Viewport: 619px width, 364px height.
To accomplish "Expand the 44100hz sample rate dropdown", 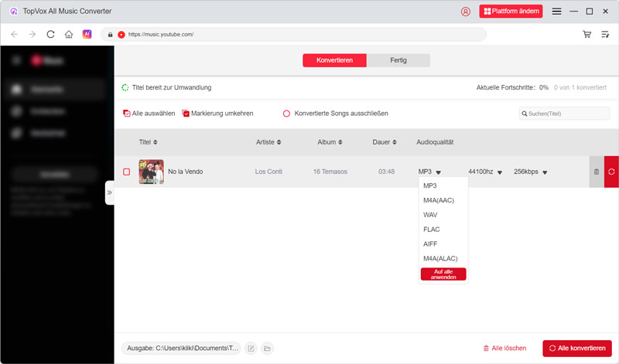I will 499,172.
